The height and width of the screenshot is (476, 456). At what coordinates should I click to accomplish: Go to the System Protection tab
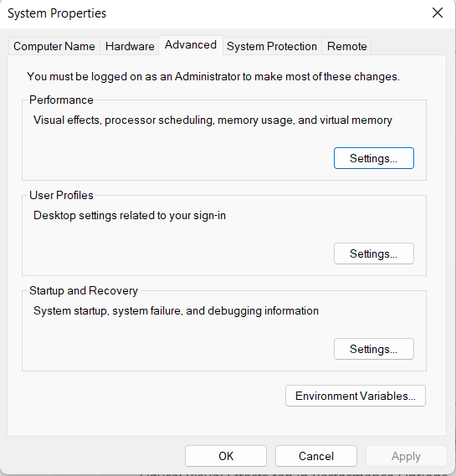(272, 46)
